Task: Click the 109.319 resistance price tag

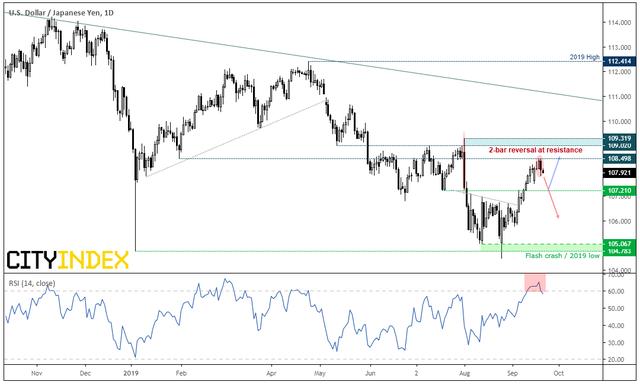Action: [x=619, y=138]
